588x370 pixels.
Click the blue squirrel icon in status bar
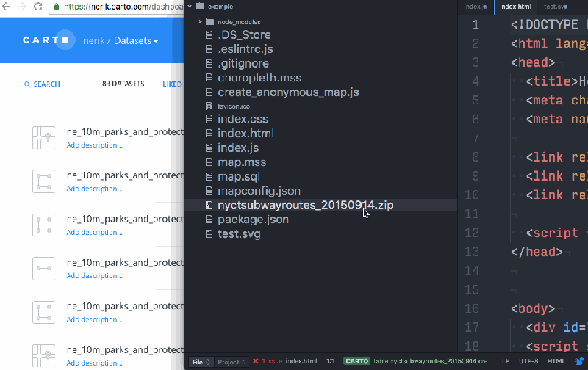(x=579, y=361)
